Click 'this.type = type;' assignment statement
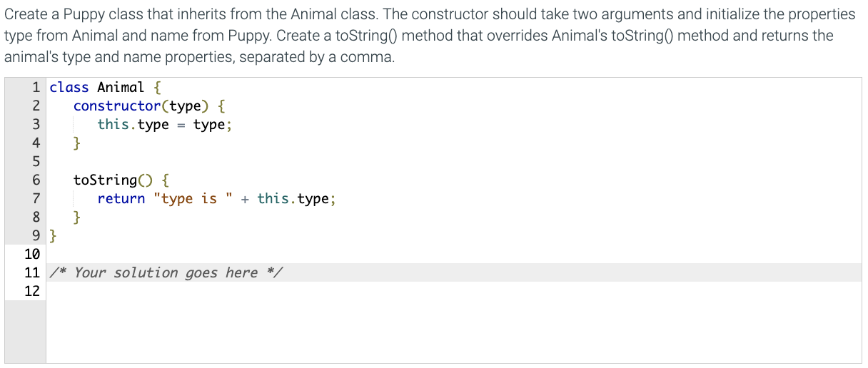The height and width of the screenshot is (368, 868). point(165,125)
